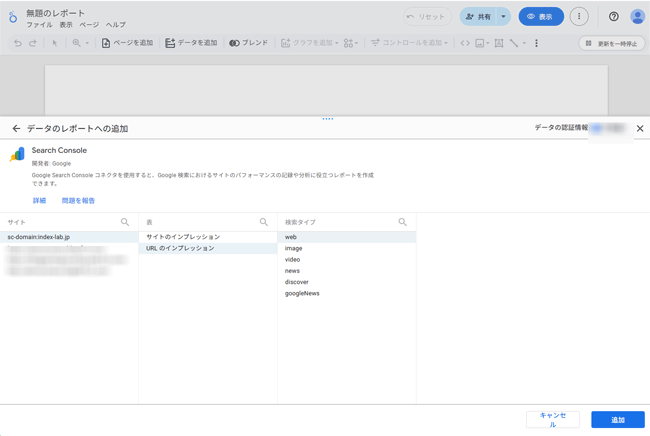Open the ページ menu
Screen dimensions: 650x436
(89, 25)
